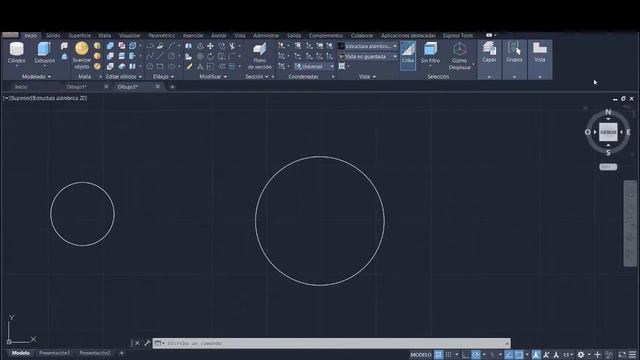Open the Inicio start file tab
640x360 pixels.
coord(21,87)
